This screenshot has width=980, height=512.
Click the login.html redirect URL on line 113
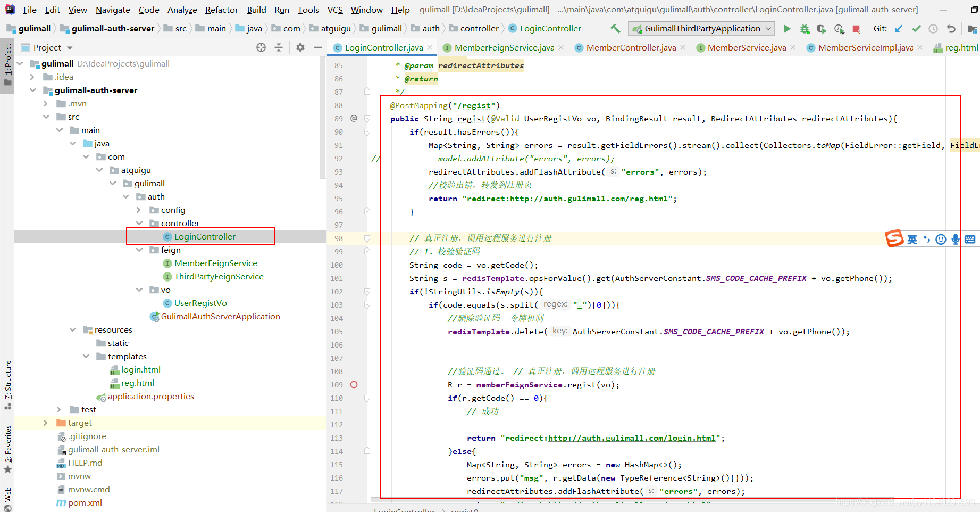tap(632, 438)
